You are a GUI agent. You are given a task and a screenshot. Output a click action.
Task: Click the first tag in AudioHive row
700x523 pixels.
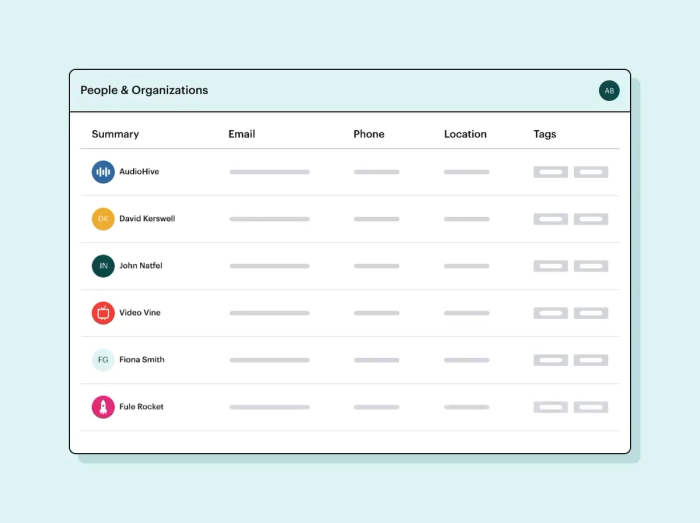point(550,172)
